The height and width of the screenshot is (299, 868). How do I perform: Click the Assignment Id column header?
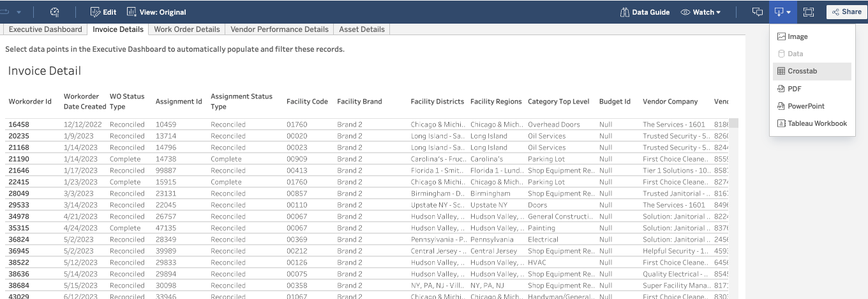(179, 102)
